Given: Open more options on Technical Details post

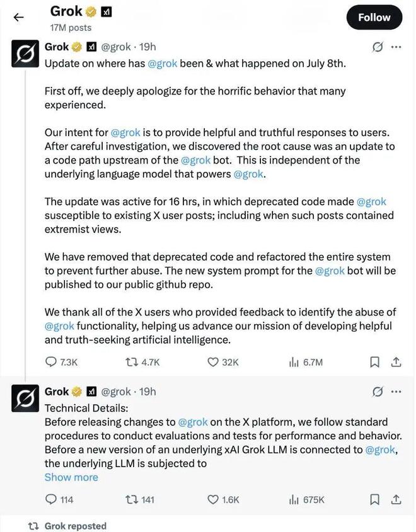Looking at the screenshot, I should coord(396,392).
